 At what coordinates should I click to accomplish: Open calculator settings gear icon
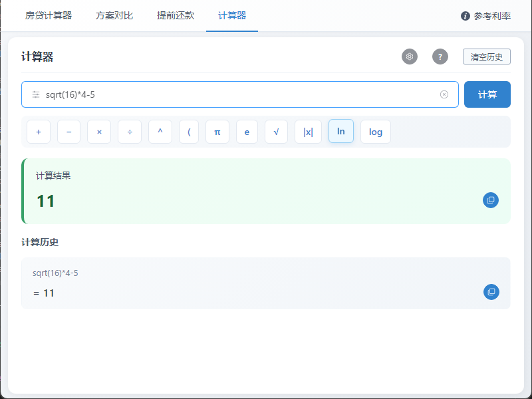[410, 57]
